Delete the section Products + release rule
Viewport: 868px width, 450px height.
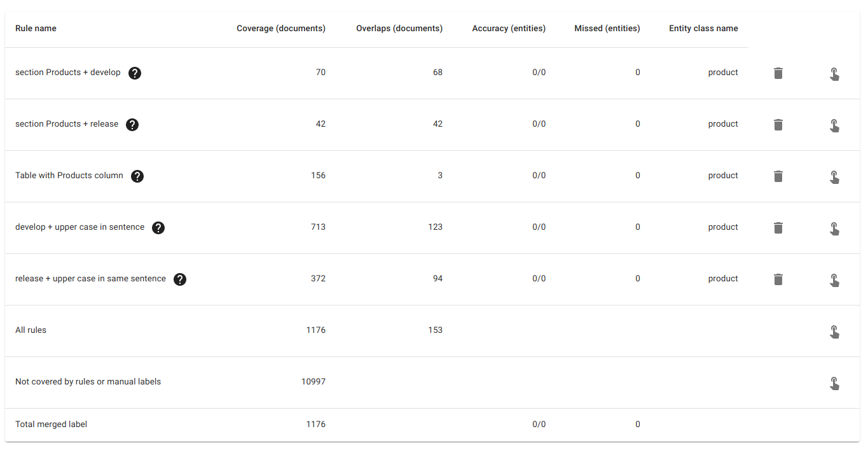coord(778,125)
